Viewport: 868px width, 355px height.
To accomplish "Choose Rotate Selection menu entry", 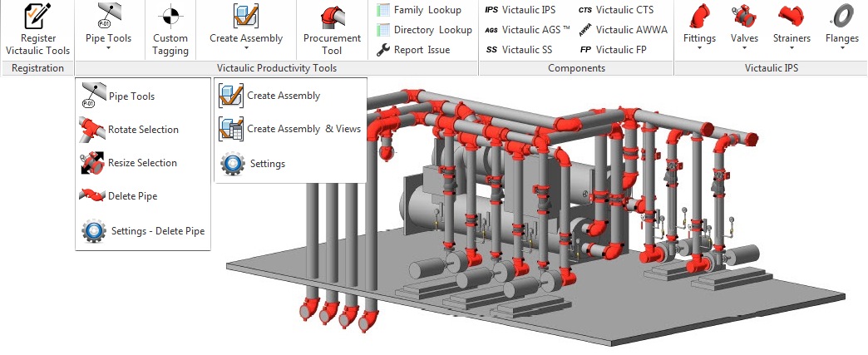I will pyautogui.click(x=143, y=130).
